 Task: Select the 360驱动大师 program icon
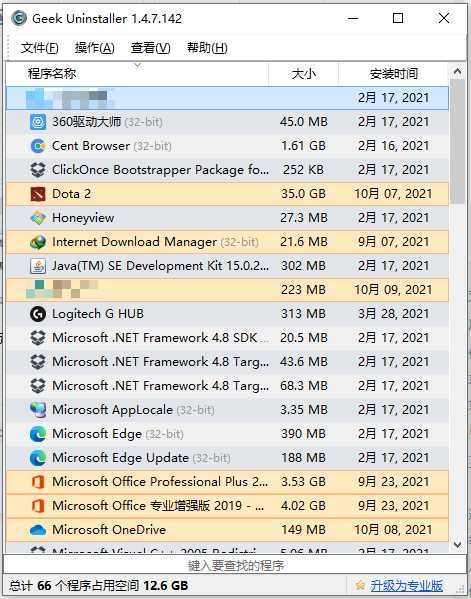[38, 122]
